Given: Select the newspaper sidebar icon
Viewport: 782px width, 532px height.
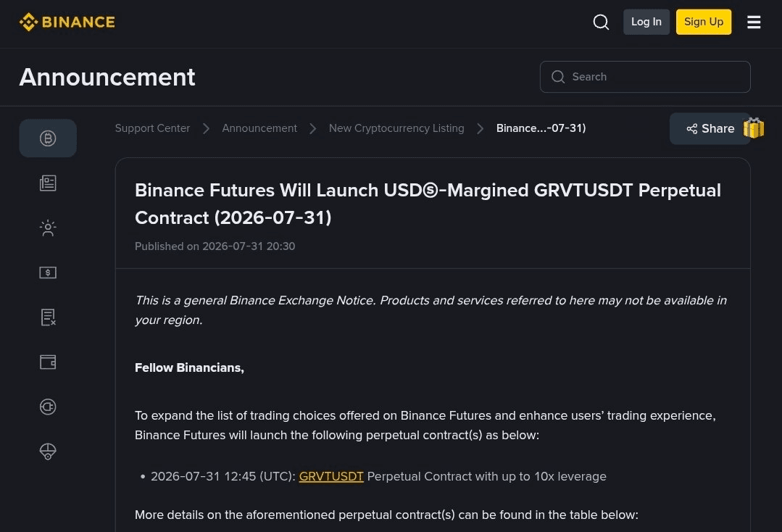Looking at the screenshot, I should tap(48, 183).
